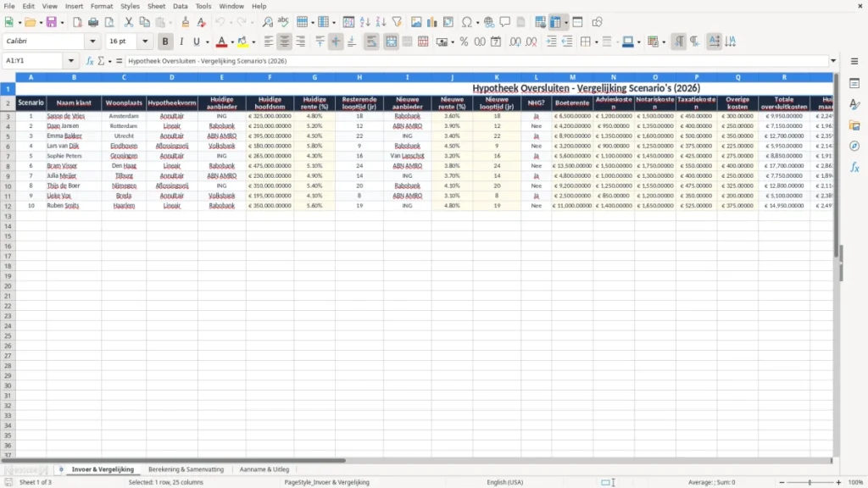Image resolution: width=868 pixels, height=488 pixels.
Task: Open conditional formatting dropdown arrow
Action: (x=664, y=42)
